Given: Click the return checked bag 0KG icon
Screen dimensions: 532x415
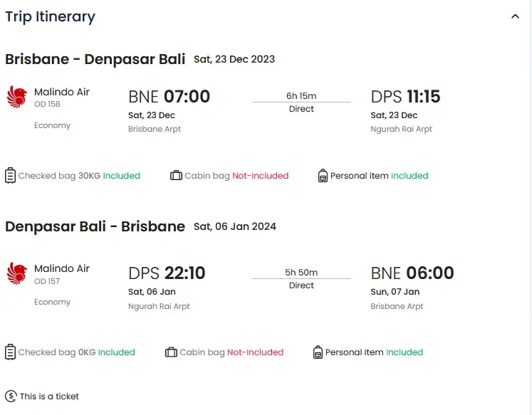Looking at the screenshot, I should coord(10,352).
